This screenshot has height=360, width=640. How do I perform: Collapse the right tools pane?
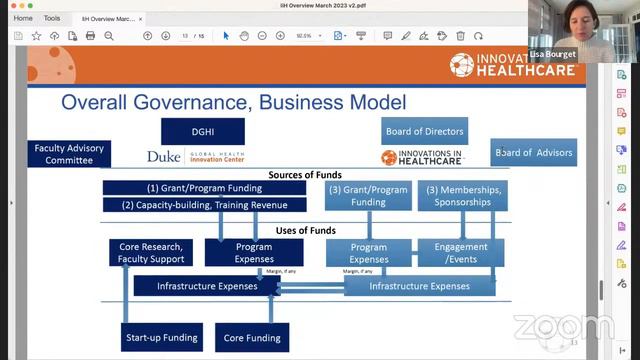(x=622, y=350)
